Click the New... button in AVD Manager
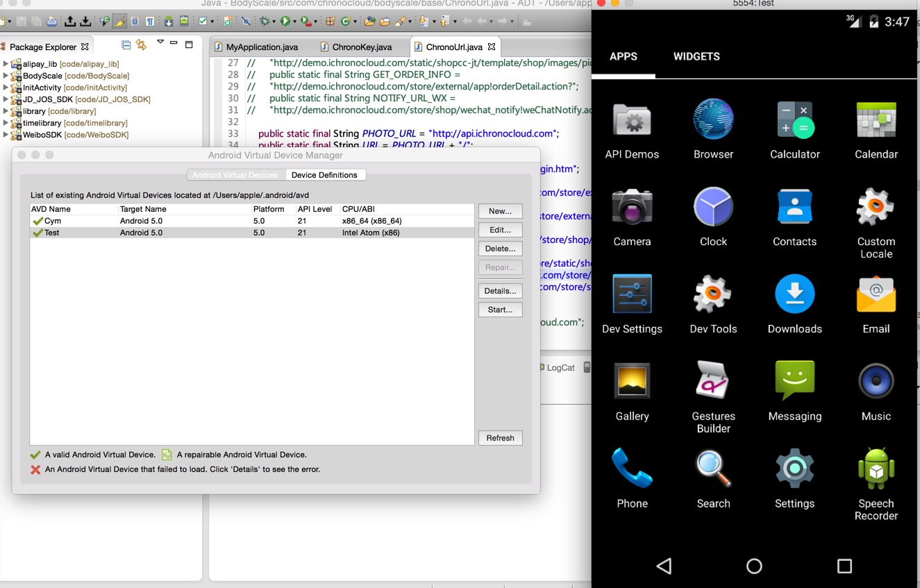Image resolution: width=920 pixels, height=588 pixels. [x=501, y=211]
